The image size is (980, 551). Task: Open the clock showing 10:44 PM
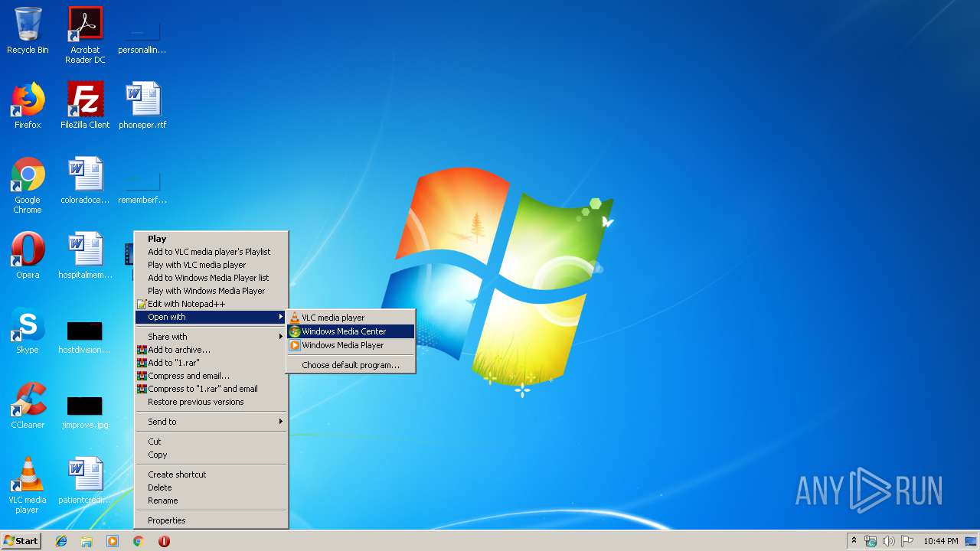tap(941, 541)
